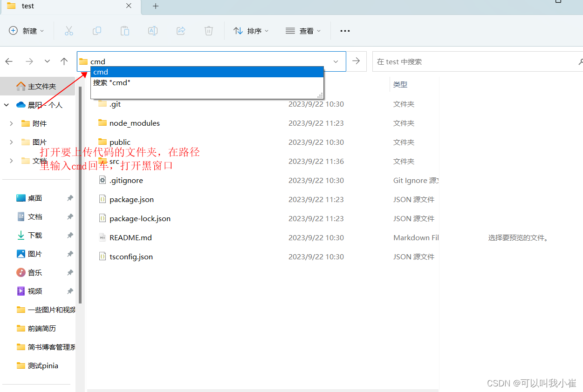Open the three-dot more options menu
This screenshot has height=392, width=583.
click(x=345, y=31)
